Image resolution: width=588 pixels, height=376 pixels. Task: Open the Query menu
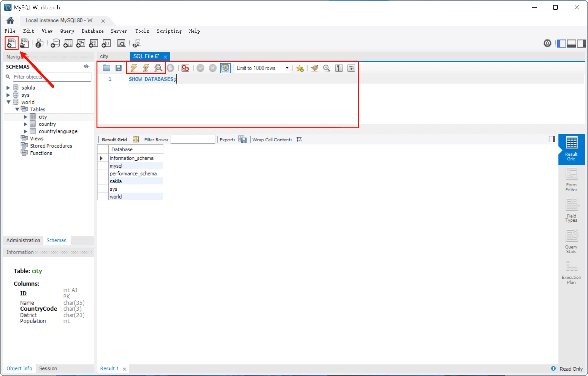pos(67,31)
